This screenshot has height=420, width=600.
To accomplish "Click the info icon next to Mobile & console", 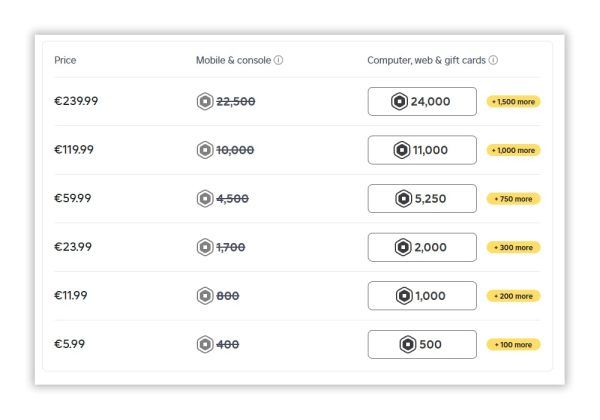I will [x=278, y=60].
